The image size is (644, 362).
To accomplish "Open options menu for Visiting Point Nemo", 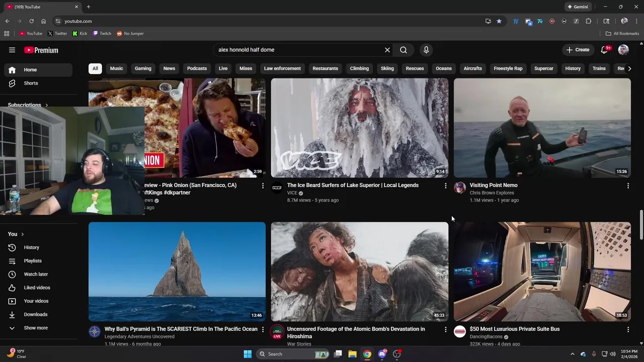I will tap(628, 186).
